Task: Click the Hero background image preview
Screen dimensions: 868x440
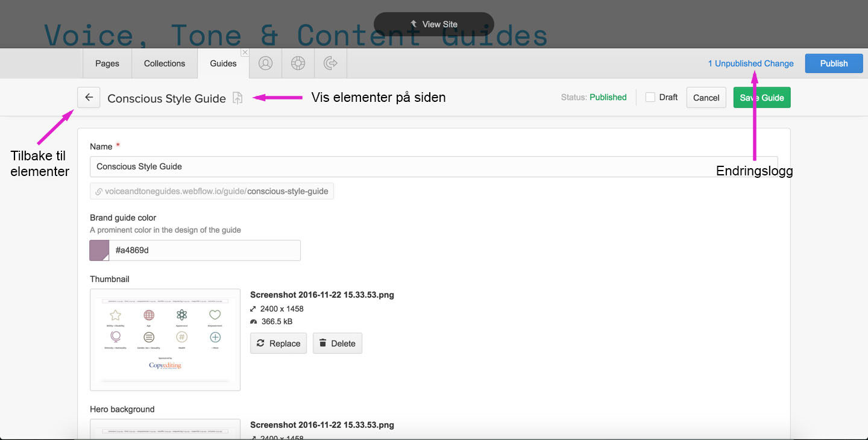Action: click(165, 429)
